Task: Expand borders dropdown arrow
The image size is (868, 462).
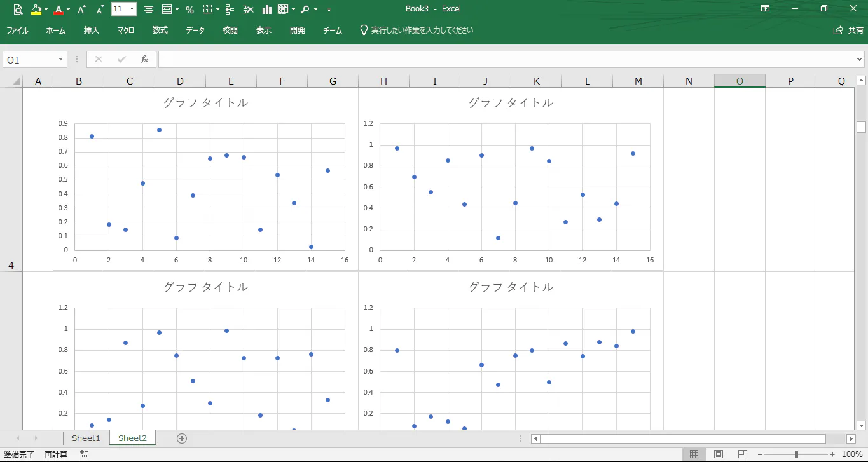Action: pos(217,10)
